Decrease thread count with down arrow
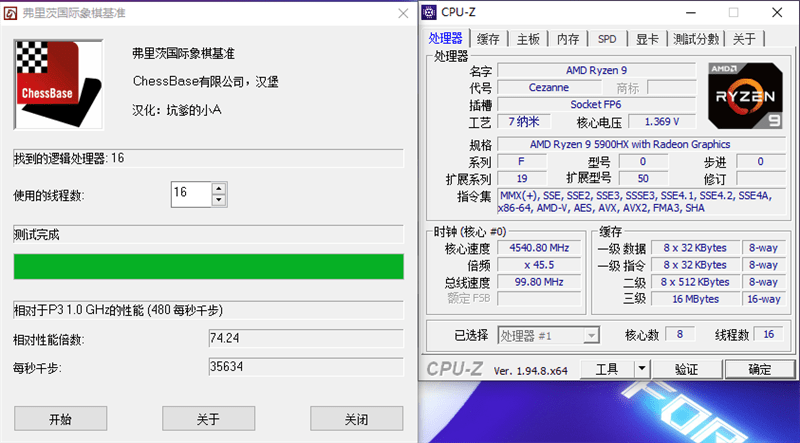Screen dimensions: 800x443 click(x=219, y=200)
